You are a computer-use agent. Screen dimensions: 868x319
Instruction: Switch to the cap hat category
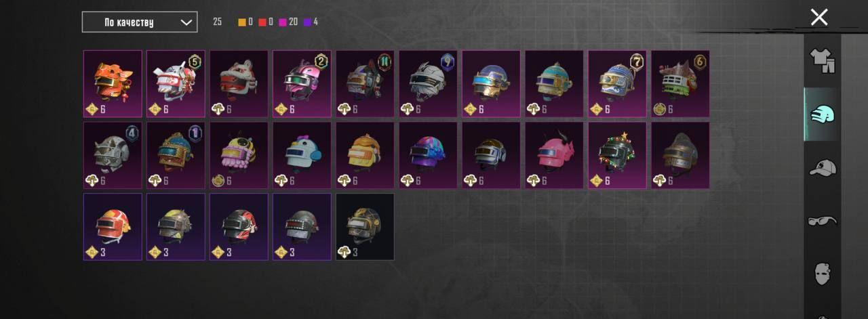click(x=823, y=167)
